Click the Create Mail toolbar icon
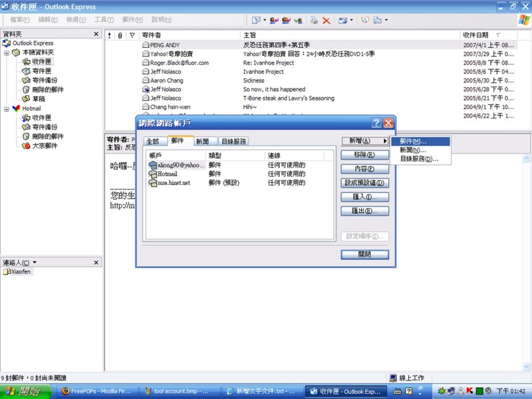This screenshot has width=532, height=399. 256,21
